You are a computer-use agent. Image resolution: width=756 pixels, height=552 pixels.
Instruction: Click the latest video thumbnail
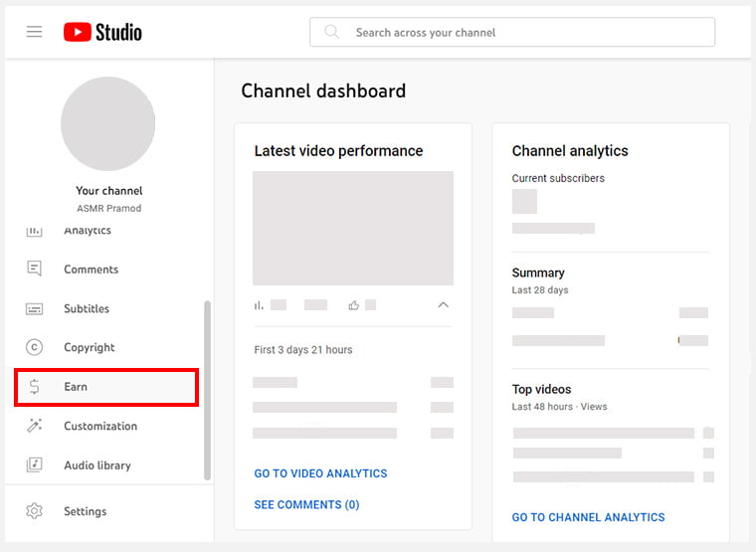click(x=353, y=228)
